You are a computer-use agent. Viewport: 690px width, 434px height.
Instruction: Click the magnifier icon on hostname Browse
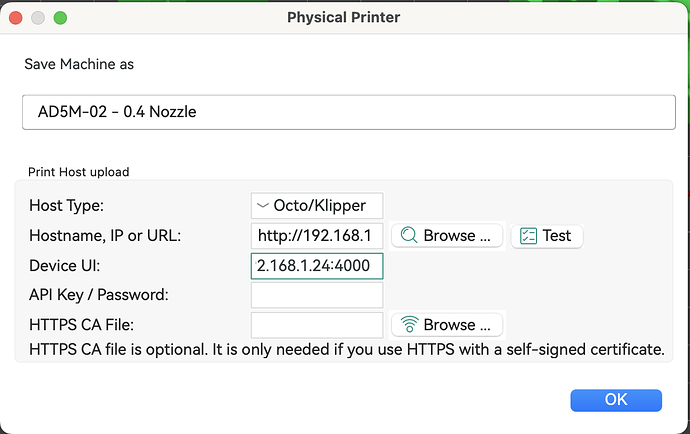pyautogui.click(x=408, y=236)
